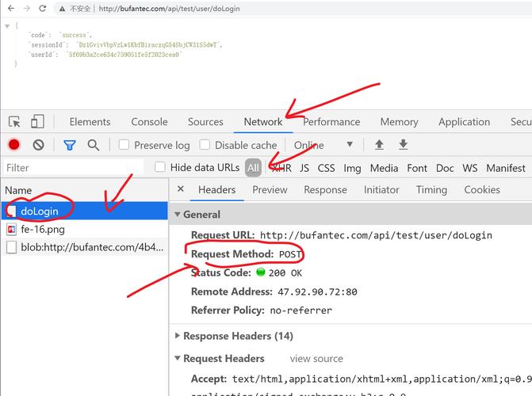Filter requests by Media
The width and height of the screenshot is (532, 396).
pos(384,168)
